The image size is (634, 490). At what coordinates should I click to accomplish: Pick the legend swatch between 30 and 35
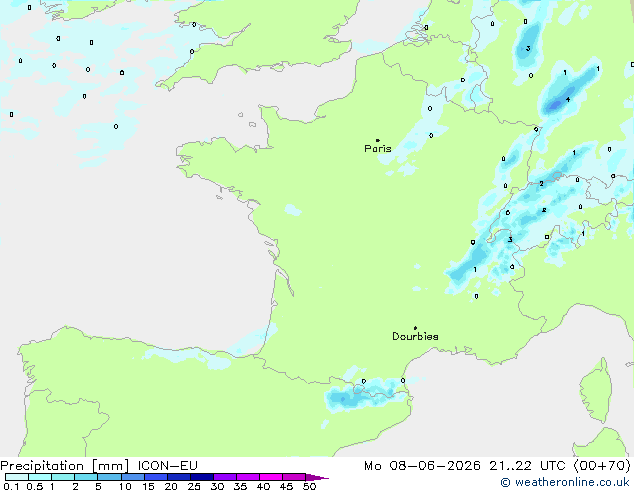(225, 477)
